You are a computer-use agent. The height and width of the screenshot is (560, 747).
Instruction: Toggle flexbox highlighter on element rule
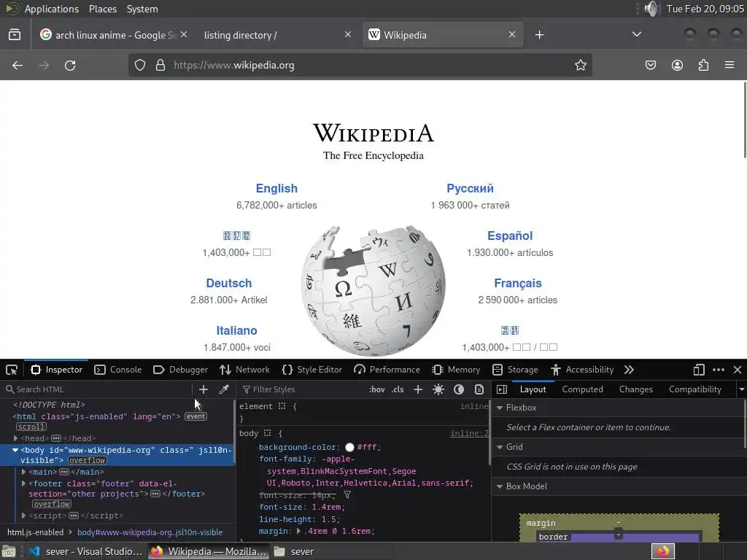(x=282, y=406)
